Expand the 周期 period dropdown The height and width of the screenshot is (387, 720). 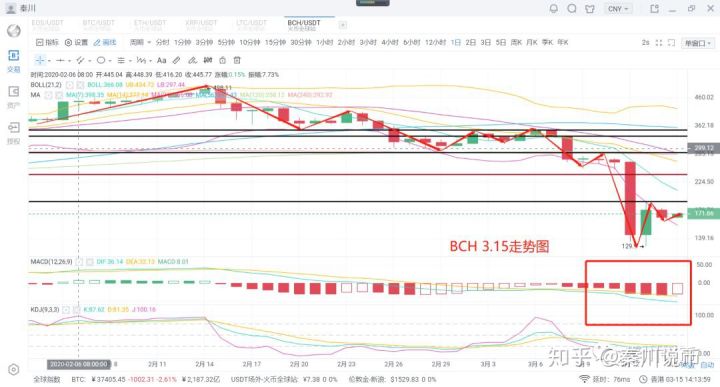tap(140, 42)
